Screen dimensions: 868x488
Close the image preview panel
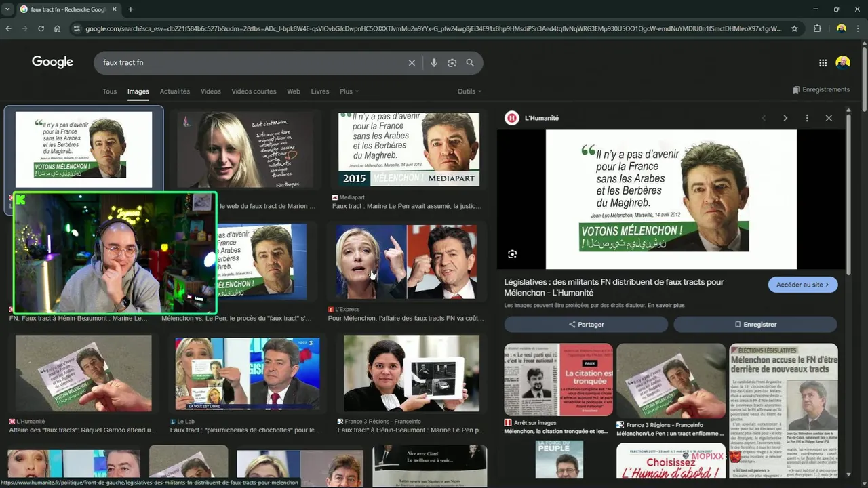pyautogui.click(x=829, y=118)
